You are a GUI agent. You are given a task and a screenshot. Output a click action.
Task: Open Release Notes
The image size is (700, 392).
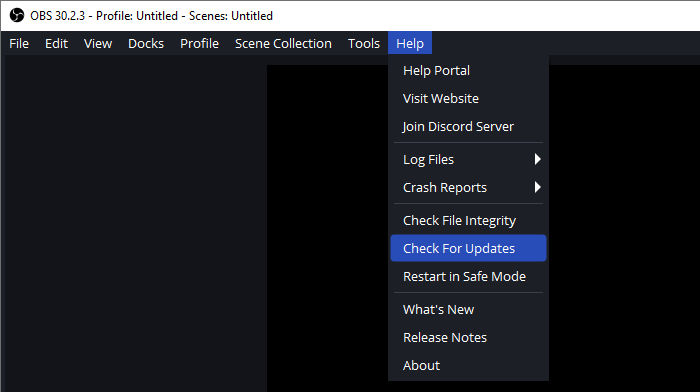[x=468, y=338]
